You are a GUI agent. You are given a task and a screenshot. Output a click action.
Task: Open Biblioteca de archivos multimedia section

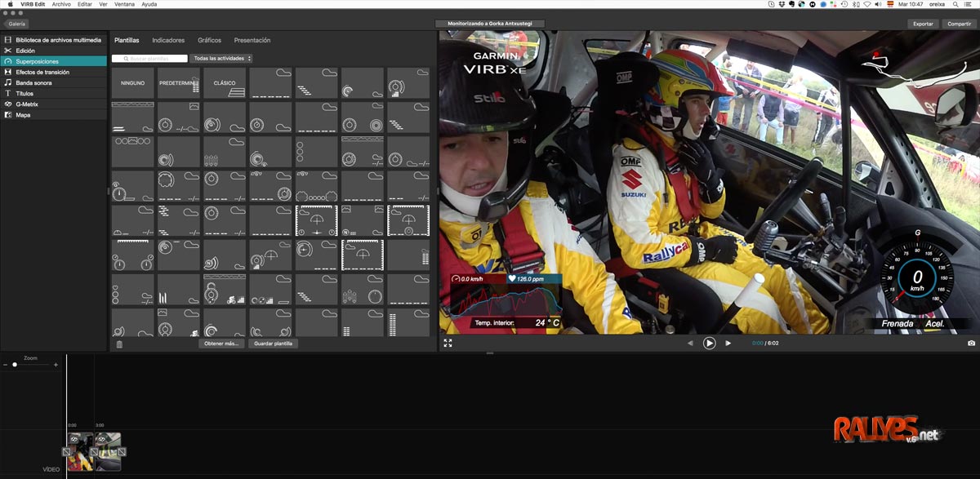pos(53,40)
